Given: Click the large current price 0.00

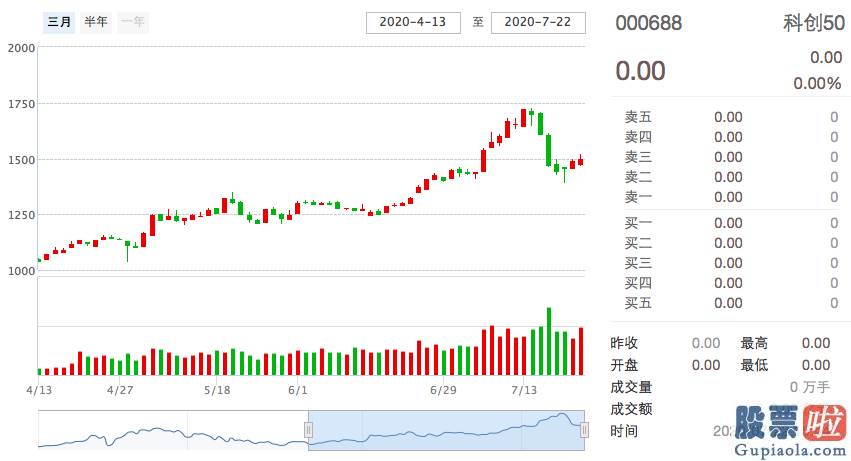Looking at the screenshot, I should click(x=640, y=71).
